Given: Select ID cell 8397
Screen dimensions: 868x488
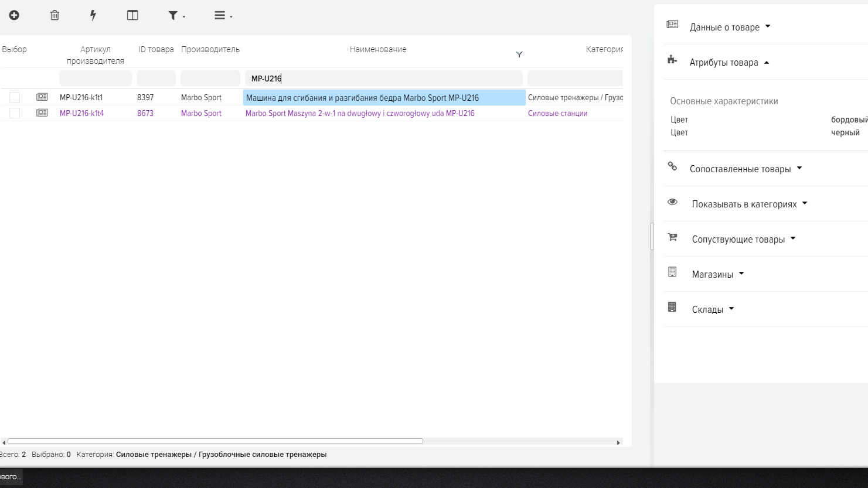Looking at the screenshot, I should (145, 97).
